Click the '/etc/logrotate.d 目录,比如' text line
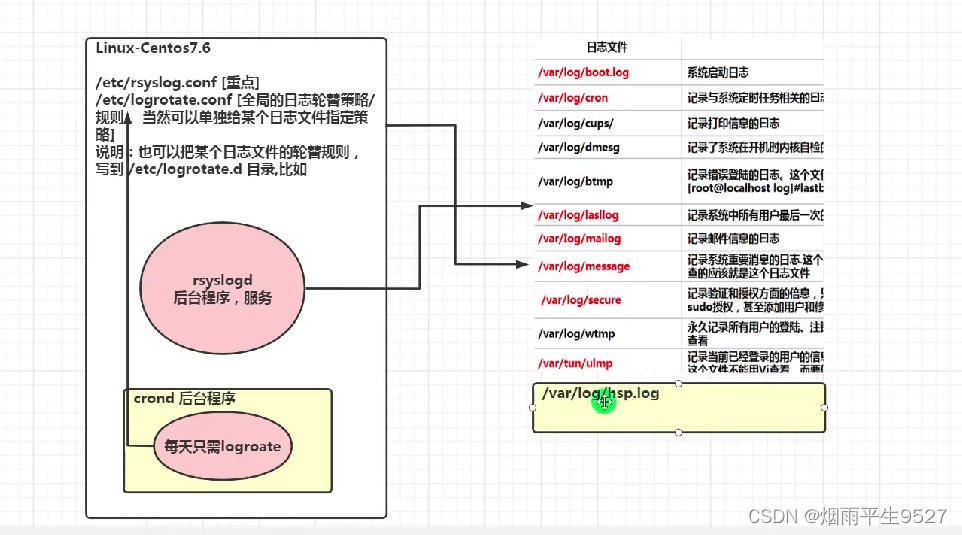The height and width of the screenshot is (535, 962). tap(201, 169)
